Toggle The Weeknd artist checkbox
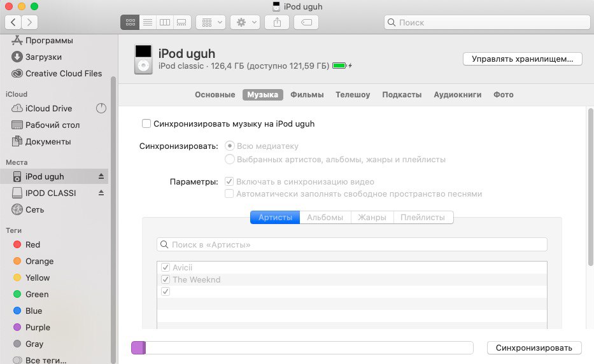This screenshot has width=594, height=364. click(x=166, y=279)
